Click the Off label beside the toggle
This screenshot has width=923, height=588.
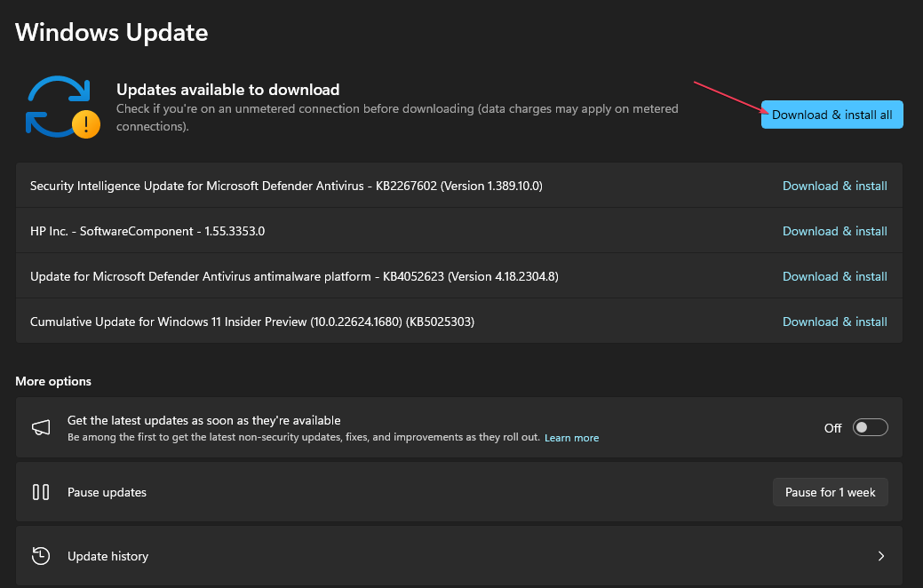pos(832,428)
